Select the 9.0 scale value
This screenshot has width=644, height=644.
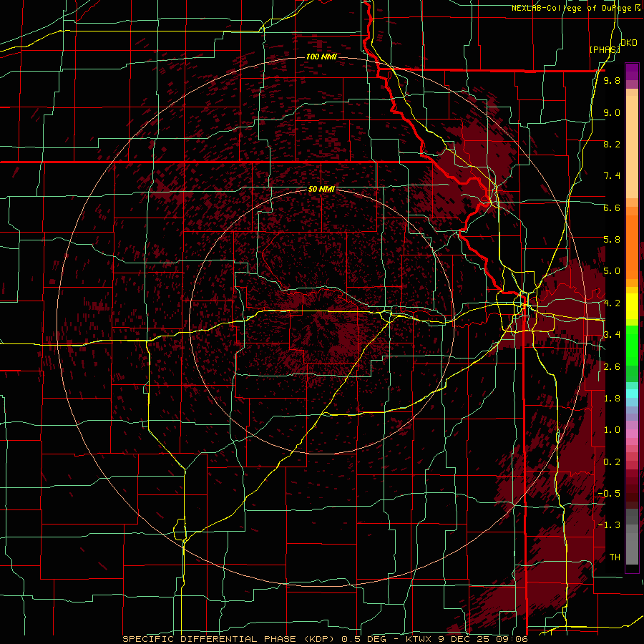[612, 112]
